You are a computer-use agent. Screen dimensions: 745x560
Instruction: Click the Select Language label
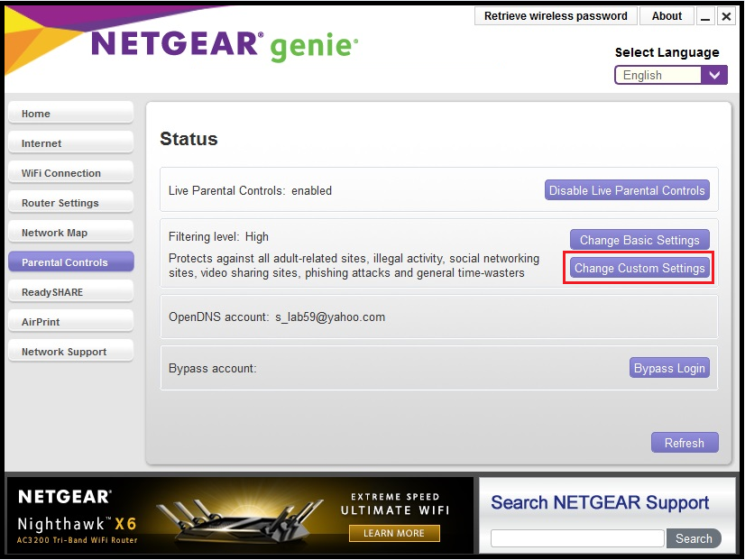667,52
